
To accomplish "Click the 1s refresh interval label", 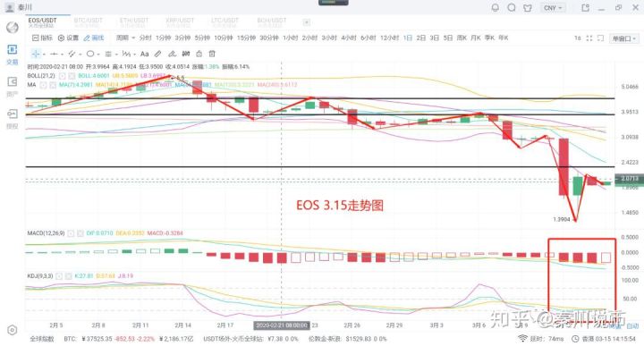I will pos(578,38).
